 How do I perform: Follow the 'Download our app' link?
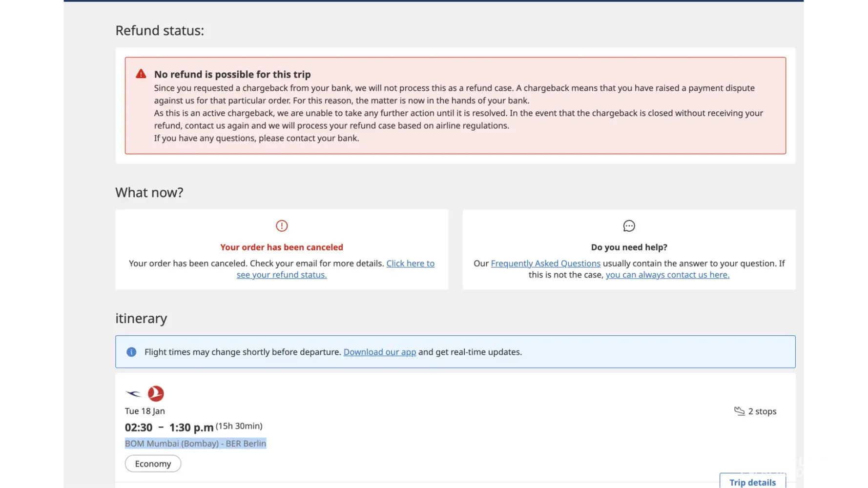(x=379, y=352)
